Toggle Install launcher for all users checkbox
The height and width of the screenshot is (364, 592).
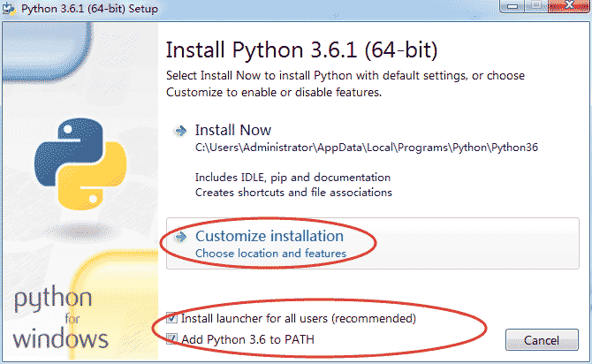[x=172, y=318]
